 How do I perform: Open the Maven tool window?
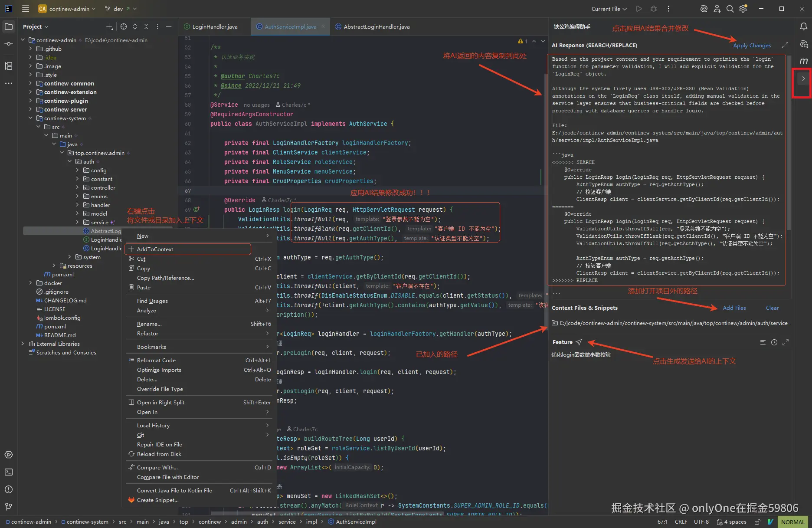803,61
